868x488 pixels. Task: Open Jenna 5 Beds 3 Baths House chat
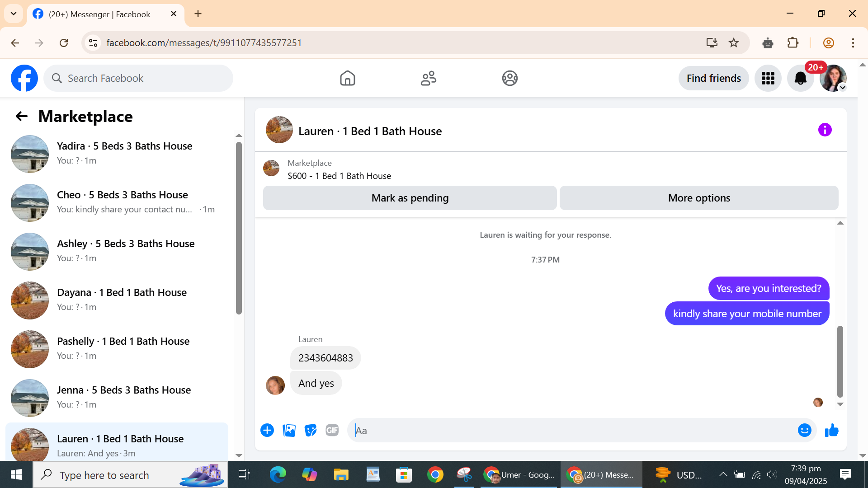coord(117,398)
